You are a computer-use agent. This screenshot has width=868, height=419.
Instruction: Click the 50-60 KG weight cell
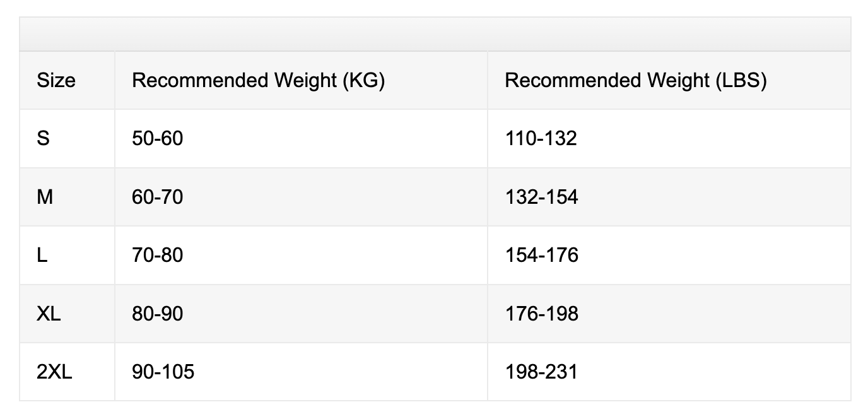[158, 138]
